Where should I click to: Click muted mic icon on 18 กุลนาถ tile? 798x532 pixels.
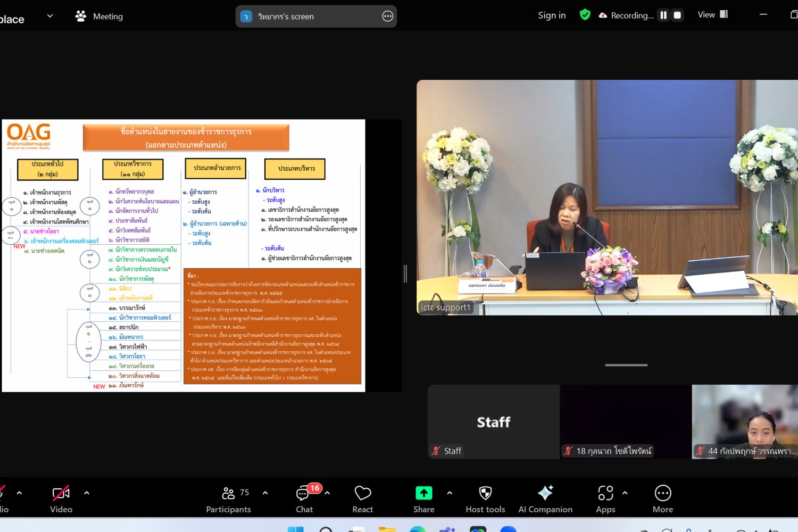pyautogui.click(x=568, y=451)
